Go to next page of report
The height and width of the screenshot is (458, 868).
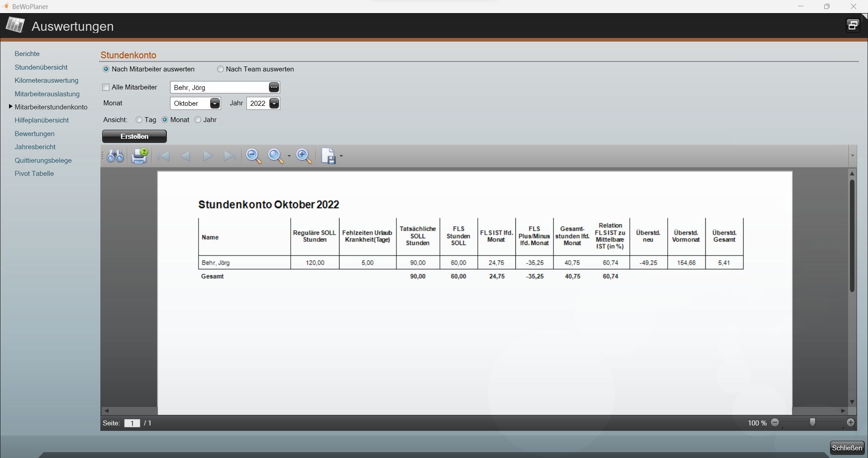208,156
